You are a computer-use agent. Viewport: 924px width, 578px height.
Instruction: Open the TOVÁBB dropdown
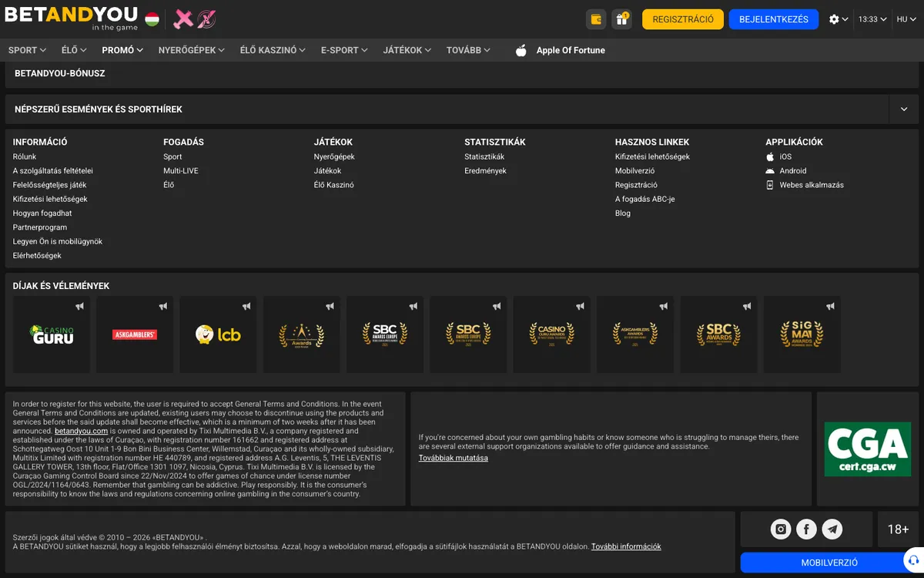point(468,50)
